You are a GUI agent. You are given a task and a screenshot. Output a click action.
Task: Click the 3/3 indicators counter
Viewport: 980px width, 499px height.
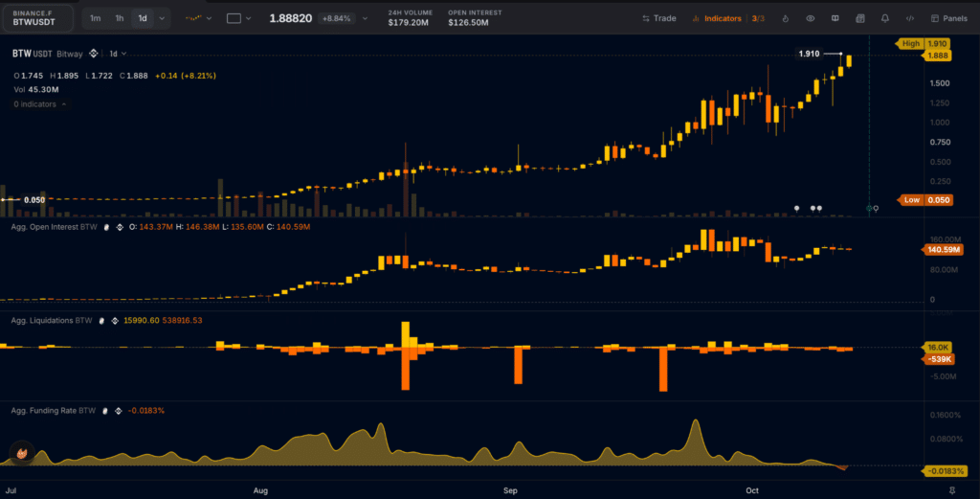point(758,18)
